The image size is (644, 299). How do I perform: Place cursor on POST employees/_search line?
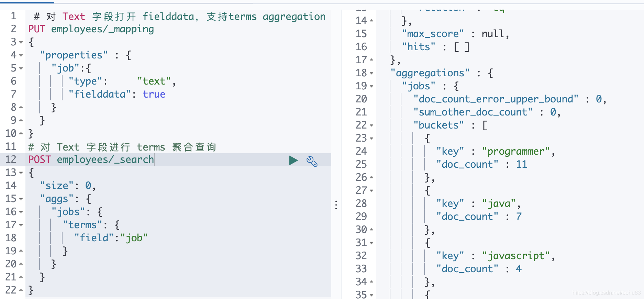tap(91, 160)
